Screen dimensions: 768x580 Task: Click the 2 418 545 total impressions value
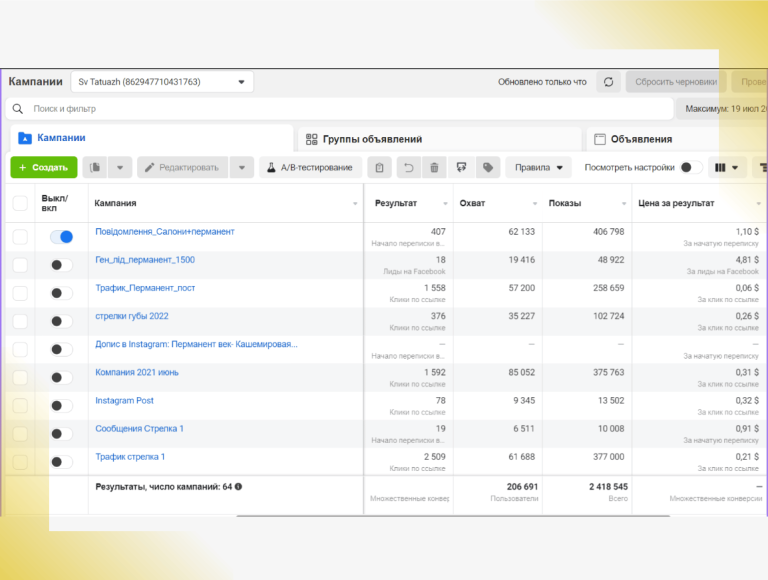pos(608,486)
